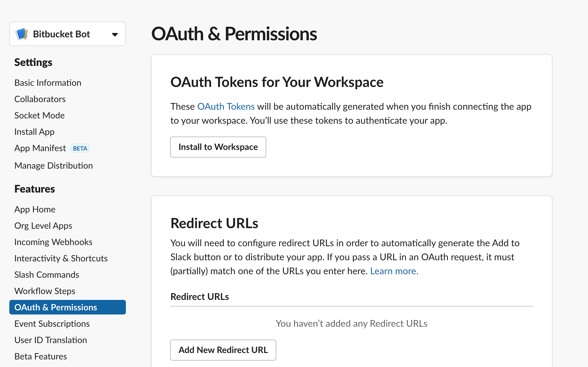Screen dimensions: 588x367
Task: Follow the OAuth Tokens hyperlink
Action: 226,106
